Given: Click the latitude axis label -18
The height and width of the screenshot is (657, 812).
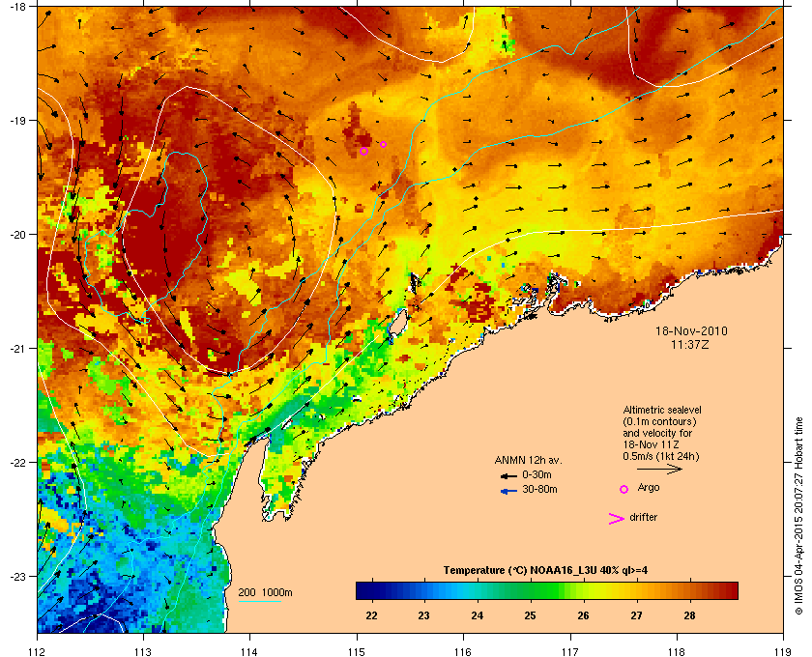Looking at the screenshot, I should [18, 7].
